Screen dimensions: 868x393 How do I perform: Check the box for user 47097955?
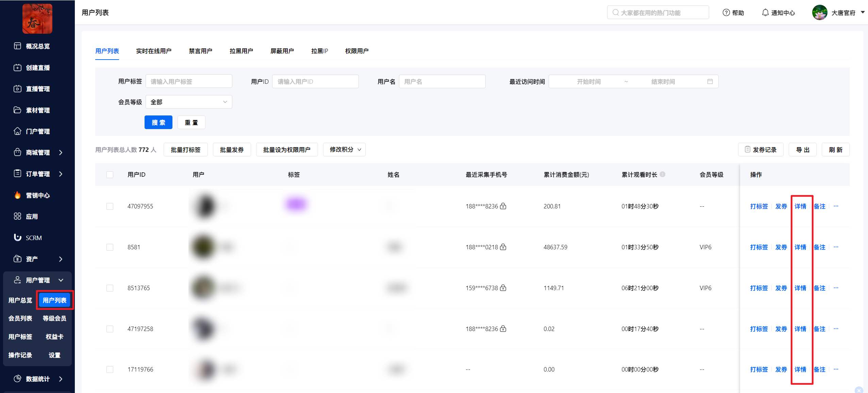[110, 206]
